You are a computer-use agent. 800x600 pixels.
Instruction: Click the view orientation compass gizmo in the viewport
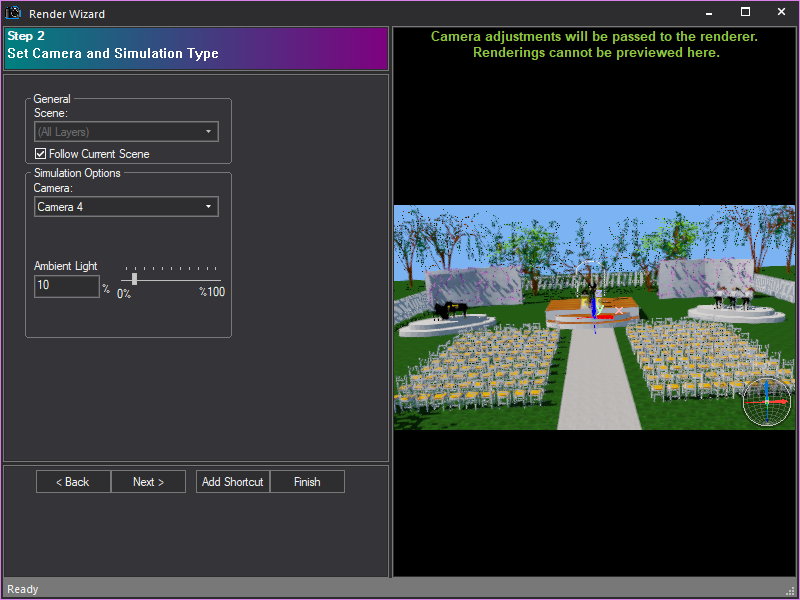[x=766, y=402]
